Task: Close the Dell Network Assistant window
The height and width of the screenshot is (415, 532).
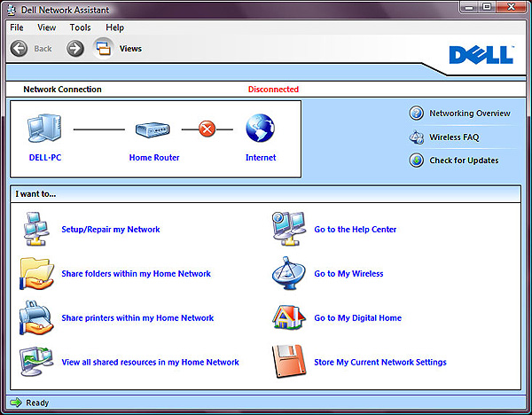Action: point(512,7)
